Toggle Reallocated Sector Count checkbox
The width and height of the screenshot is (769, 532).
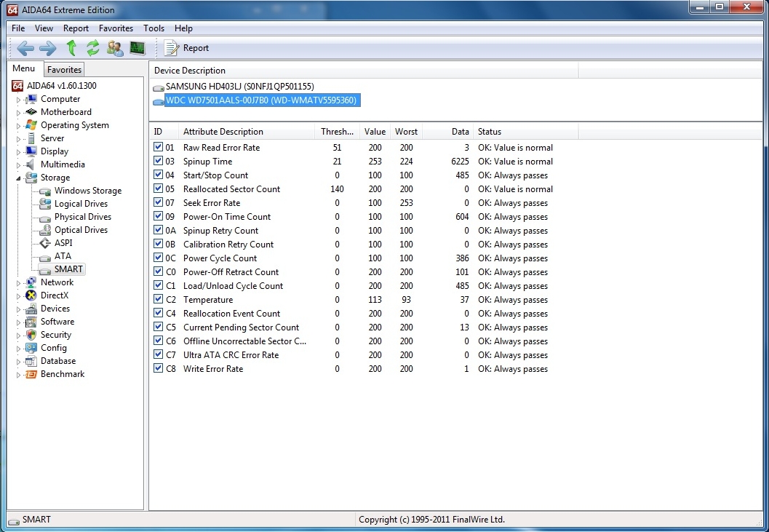[x=158, y=188]
